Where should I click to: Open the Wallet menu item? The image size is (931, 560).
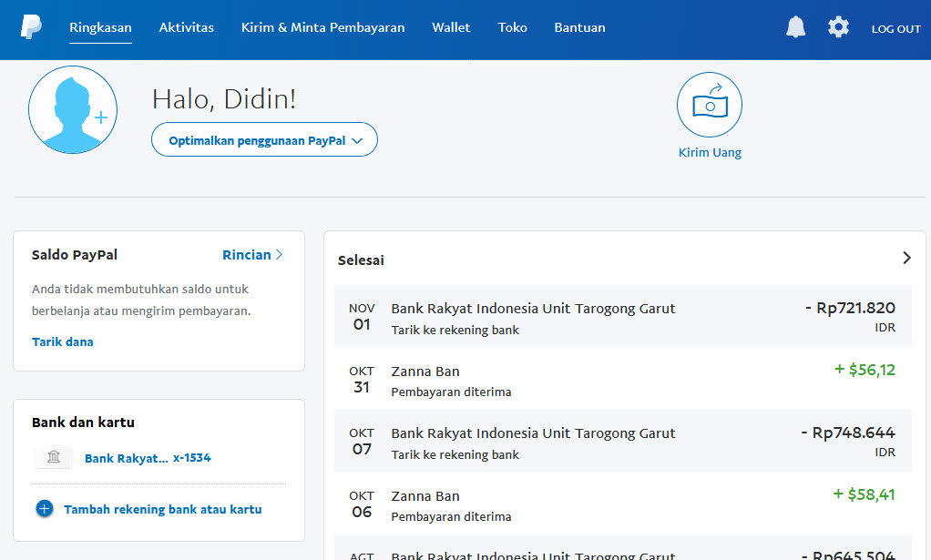451,27
